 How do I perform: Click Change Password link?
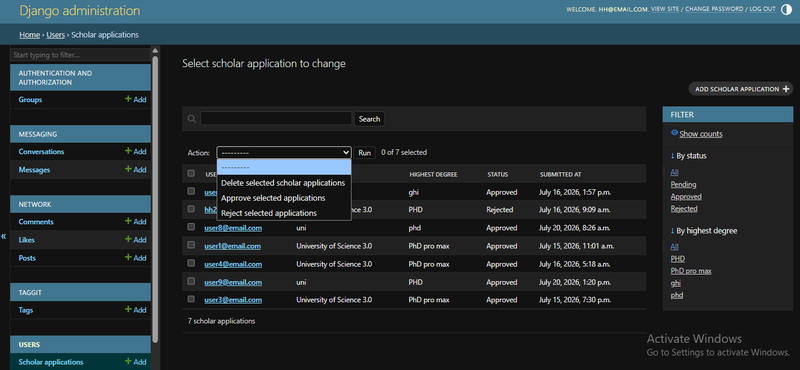click(x=714, y=9)
